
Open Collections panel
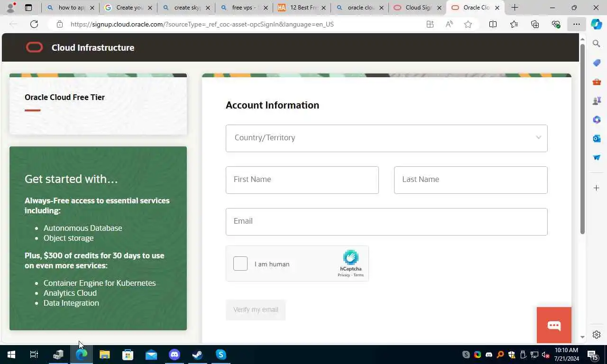tap(535, 24)
